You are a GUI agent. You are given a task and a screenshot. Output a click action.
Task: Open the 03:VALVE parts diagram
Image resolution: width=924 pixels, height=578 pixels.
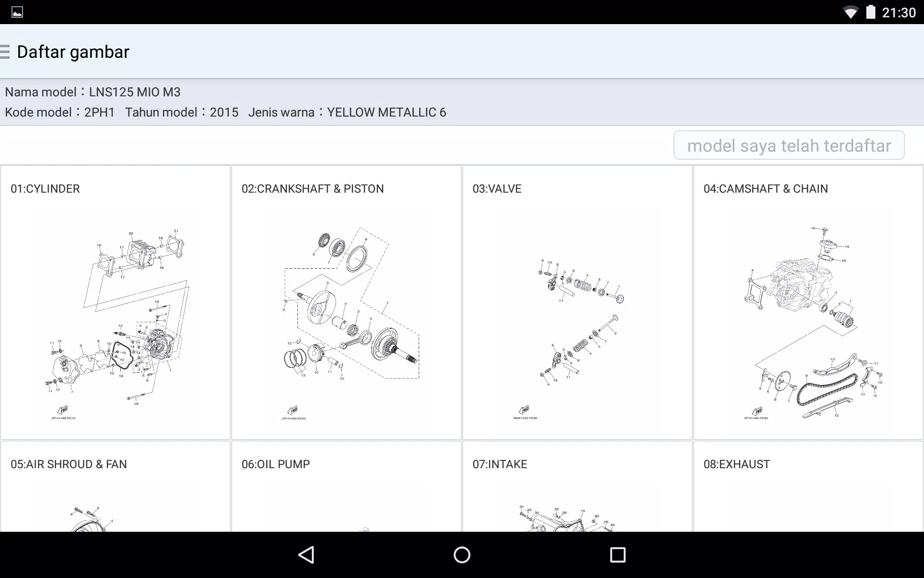[577, 303]
